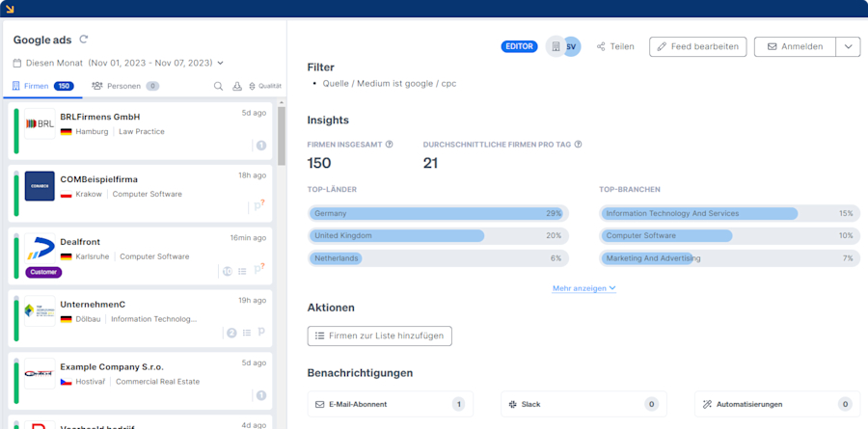
Task: Select COMBeispielfirma company name
Action: point(99,179)
